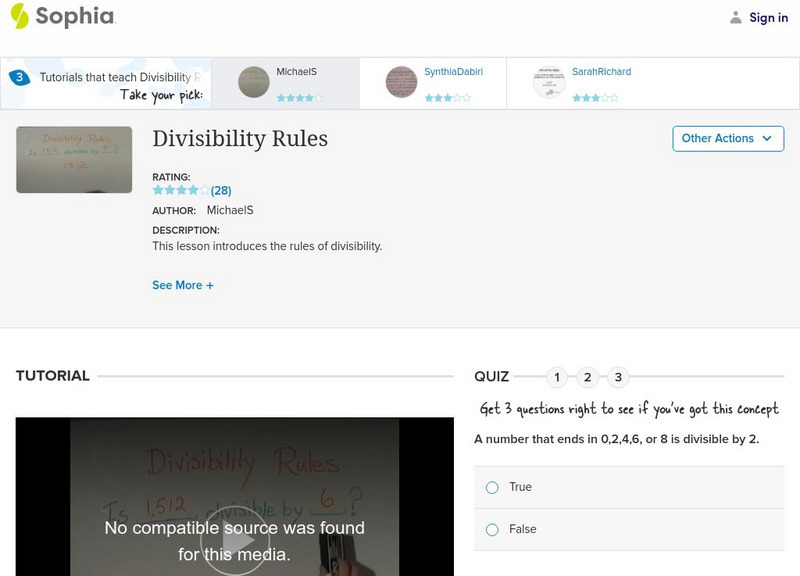Select the True radio button
The width and height of the screenshot is (800, 576).
point(492,488)
